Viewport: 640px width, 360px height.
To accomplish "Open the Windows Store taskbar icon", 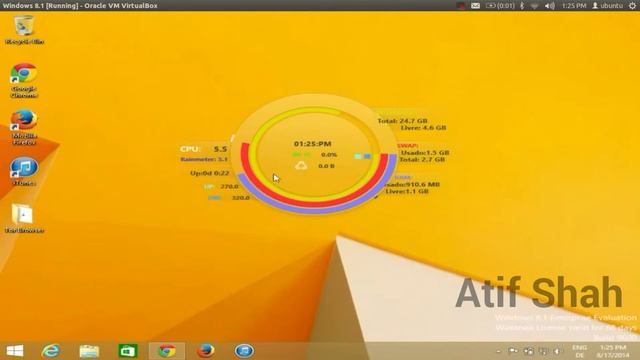I will pyautogui.click(x=127, y=351).
